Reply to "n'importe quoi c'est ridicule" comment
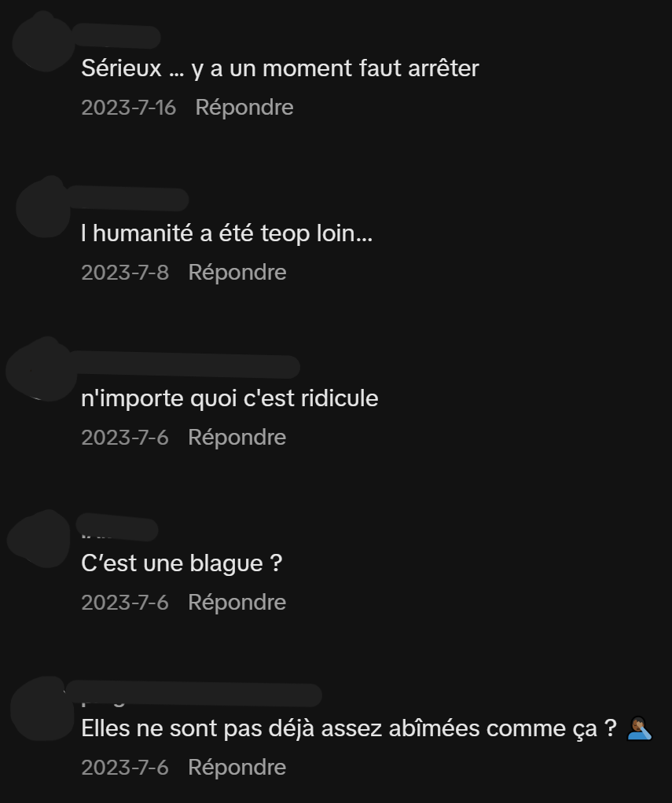Image resolution: width=672 pixels, height=803 pixels. 237,438
